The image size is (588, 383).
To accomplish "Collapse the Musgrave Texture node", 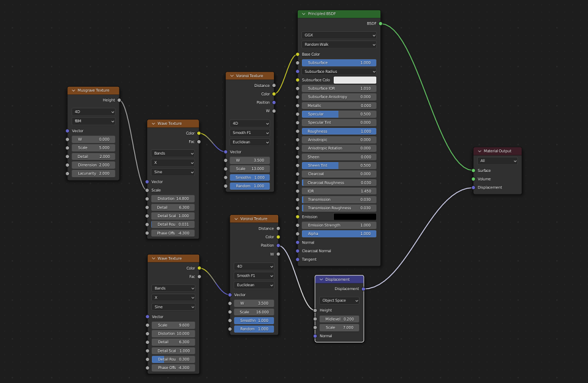I will (73, 91).
